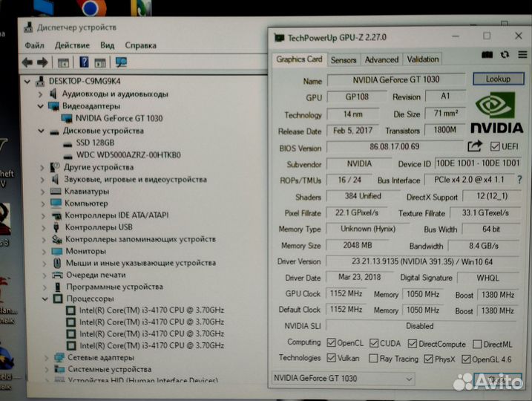Switch to the Sensors tab
This screenshot has height=401, width=532.
click(x=344, y=59)
